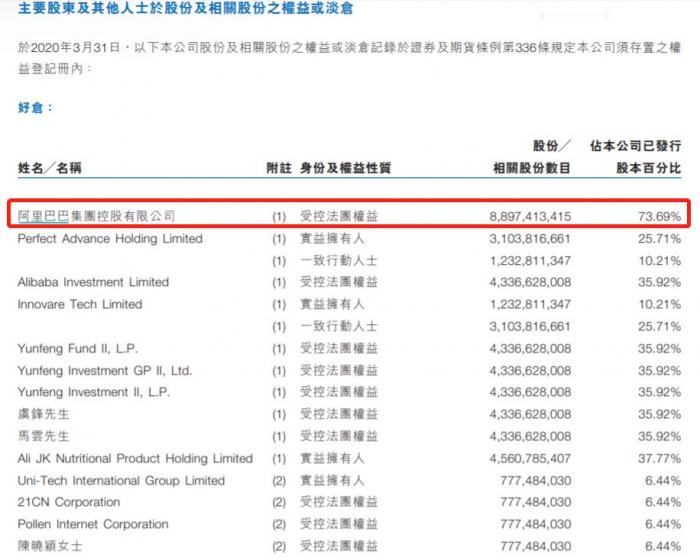The height and width of the screenshot is (560, 700).
Task: Click Yunfeng Fund II, L.P. name
Action: [x=78, y=348]
